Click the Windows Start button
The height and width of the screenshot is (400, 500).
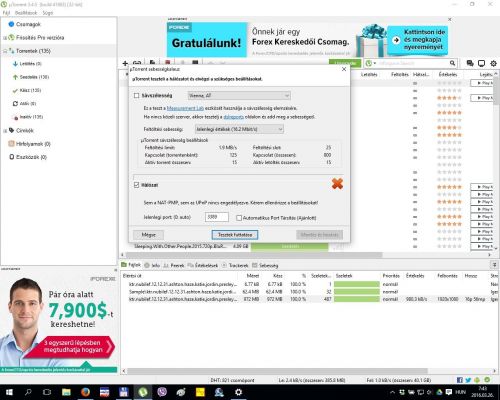9,392
